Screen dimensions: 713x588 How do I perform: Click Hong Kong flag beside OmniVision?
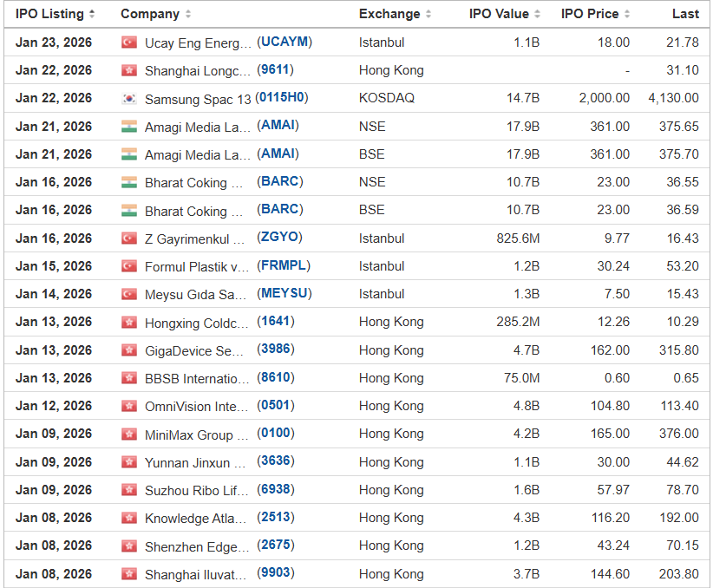pos(129,406)
